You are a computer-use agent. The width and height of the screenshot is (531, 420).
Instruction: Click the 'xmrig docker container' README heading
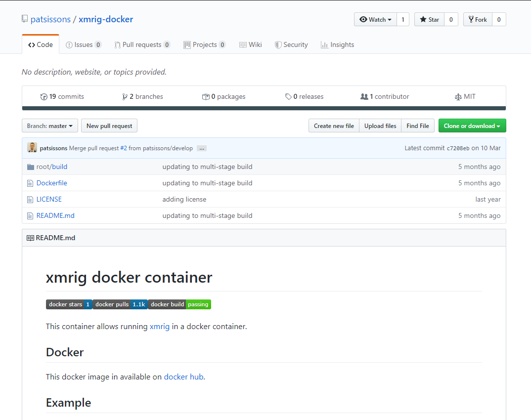[x=129, y=278]
